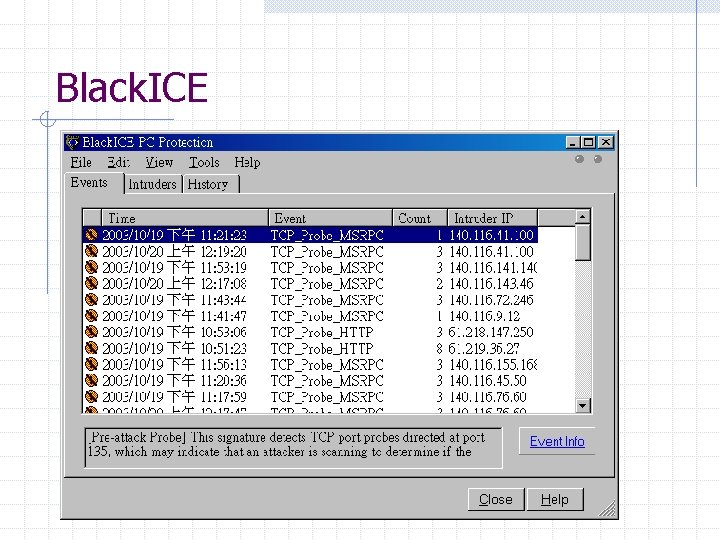Click the window resize grip corner
This screenshot has width=720, height=540.
pyautogui.click(x=608, y=509)
